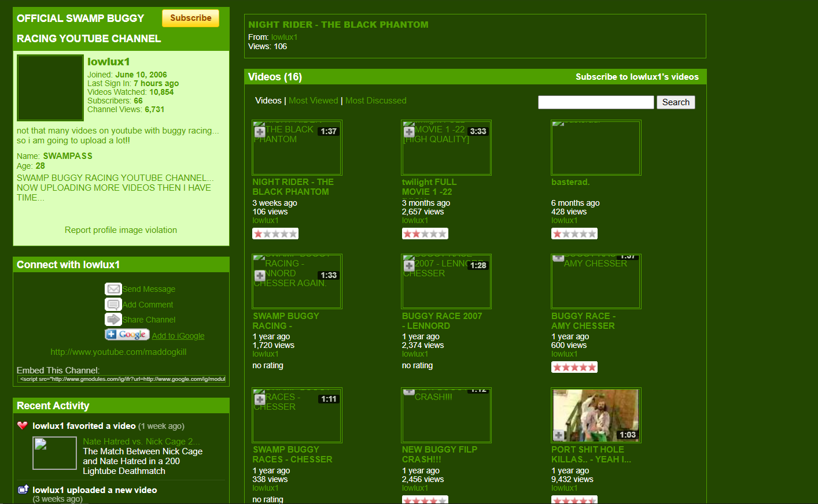Click lowlux1 link next to From: label
This screenshot has height=504, width=818.
(x=284, y=37)
